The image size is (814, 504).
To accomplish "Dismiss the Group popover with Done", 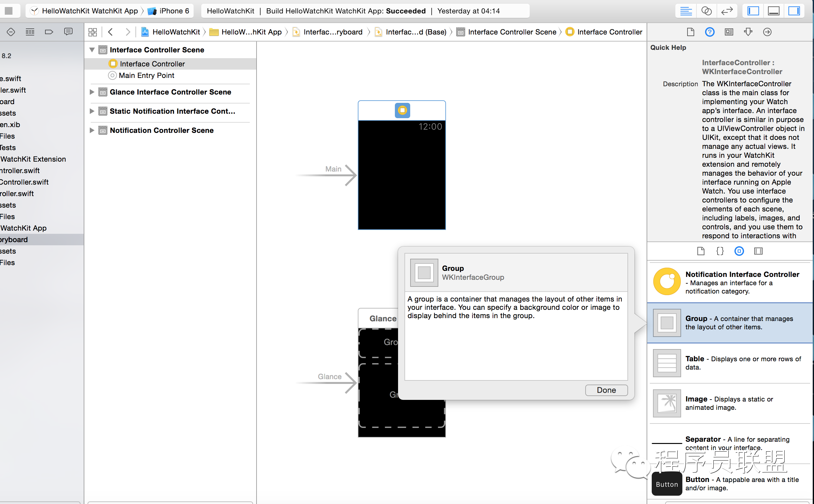I will tap(606, 390).
